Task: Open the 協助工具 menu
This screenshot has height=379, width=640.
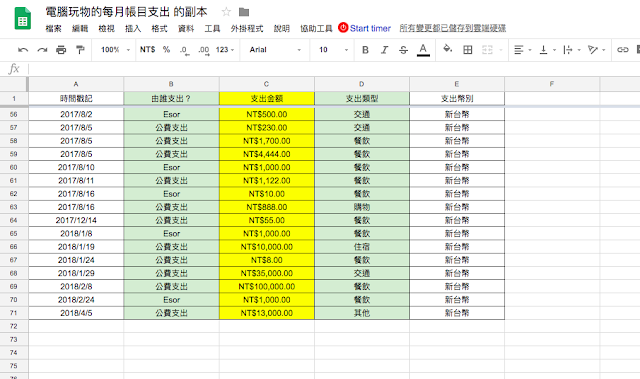Action: [316, 28]
